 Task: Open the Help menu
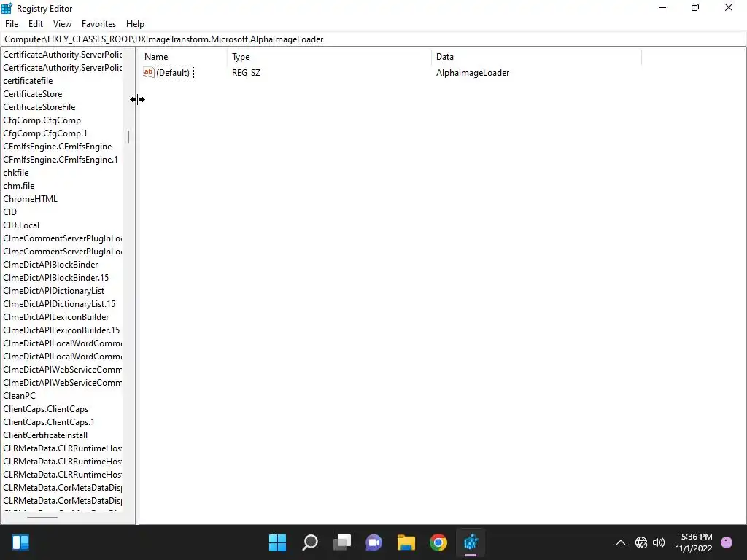click(x=135, y=24)
